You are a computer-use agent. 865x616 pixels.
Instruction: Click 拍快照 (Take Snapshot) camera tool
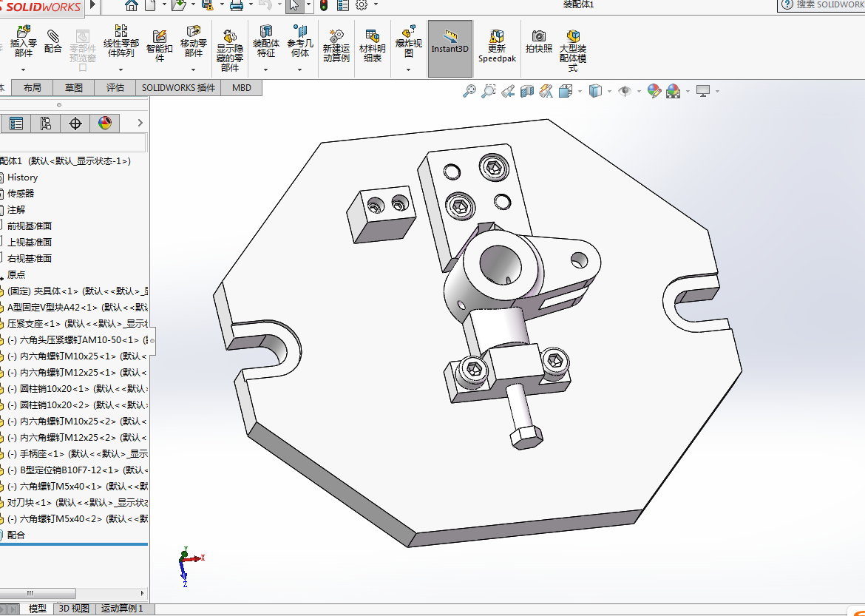(x=539, y=41)
